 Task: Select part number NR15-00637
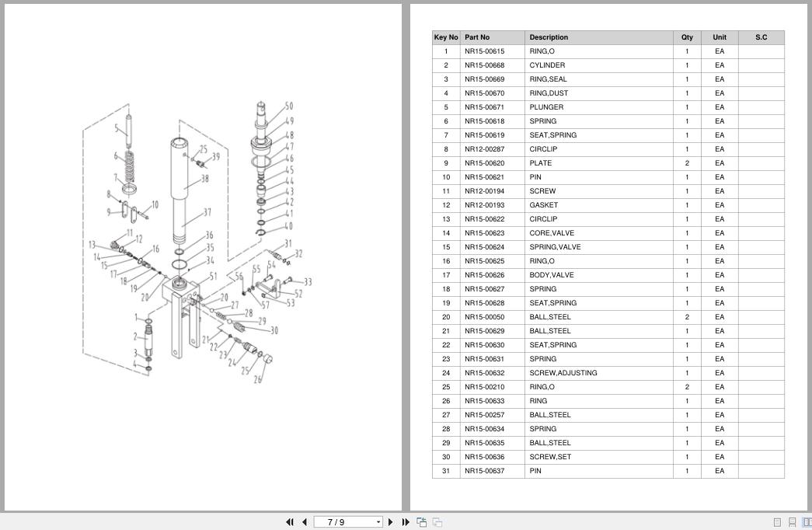(484, 471)
